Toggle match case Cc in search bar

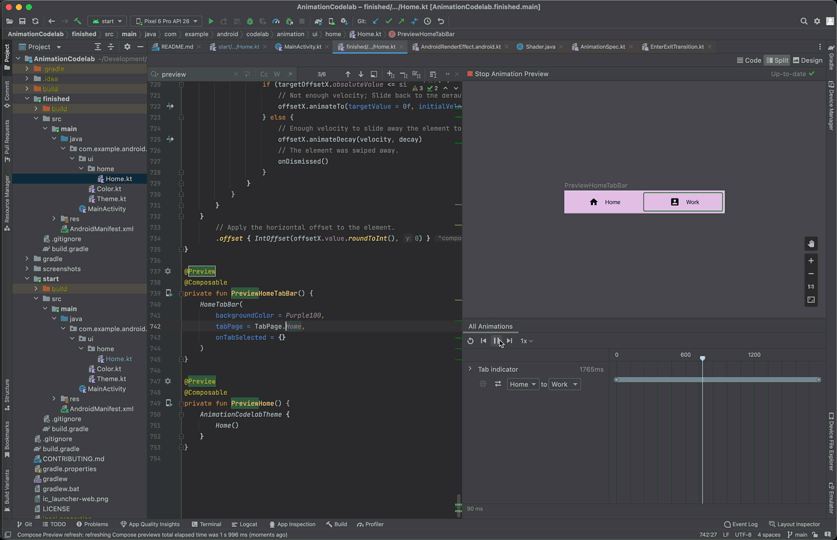pos(264,74)
